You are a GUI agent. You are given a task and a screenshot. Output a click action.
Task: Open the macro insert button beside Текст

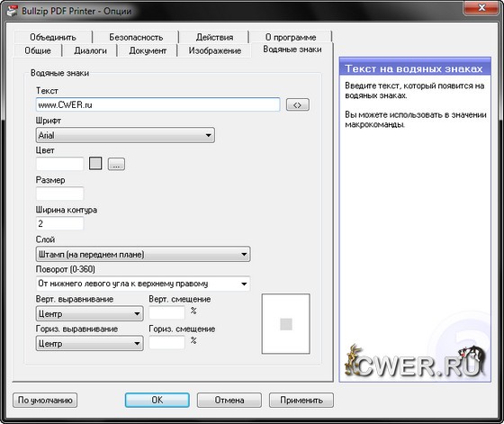coord(298,104)
